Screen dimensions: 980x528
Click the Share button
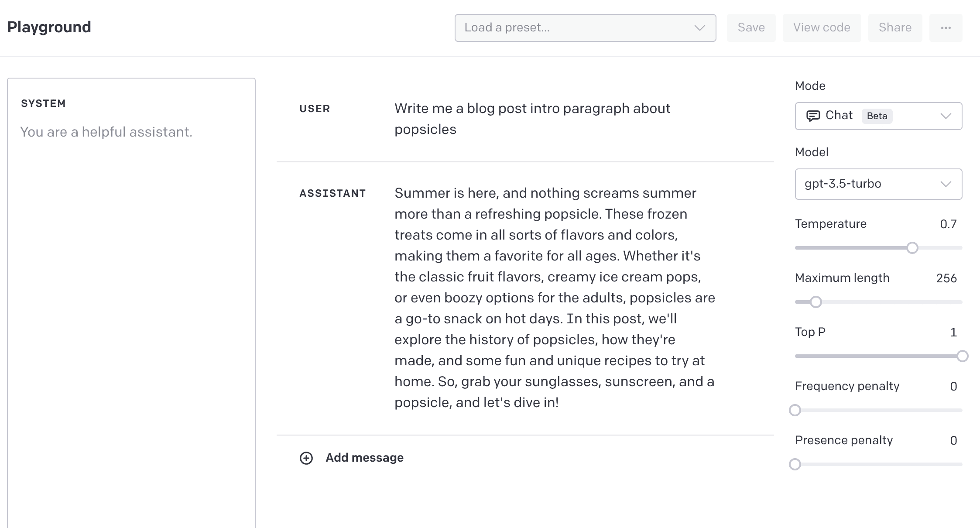895,27
